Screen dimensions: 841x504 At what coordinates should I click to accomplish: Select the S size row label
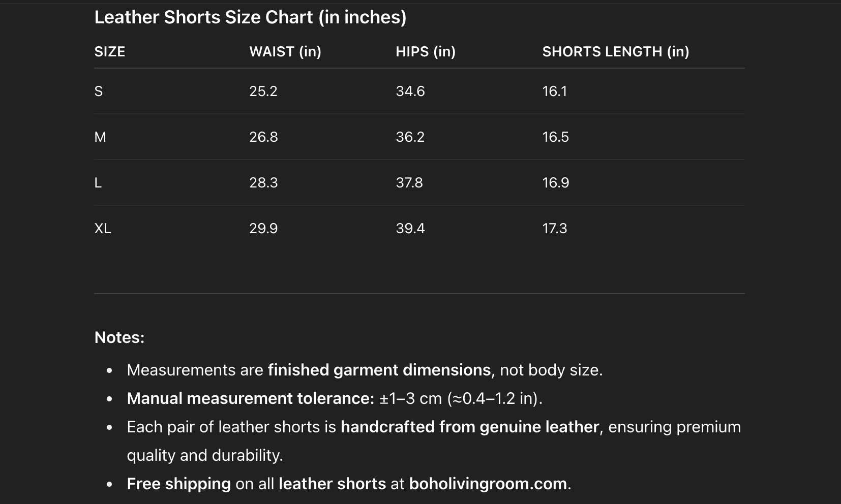99,91
